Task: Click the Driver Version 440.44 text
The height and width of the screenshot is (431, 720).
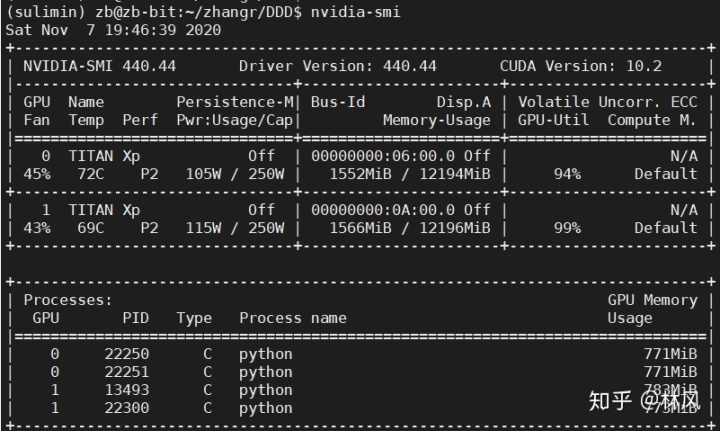Action: point(338,66)
